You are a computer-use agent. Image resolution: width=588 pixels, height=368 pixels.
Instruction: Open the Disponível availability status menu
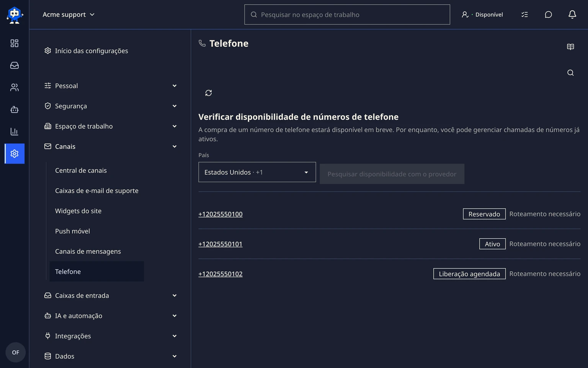(x=482, y=15)
